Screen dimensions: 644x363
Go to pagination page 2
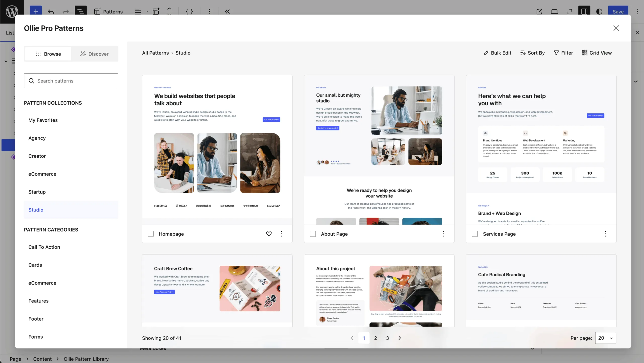375,338
